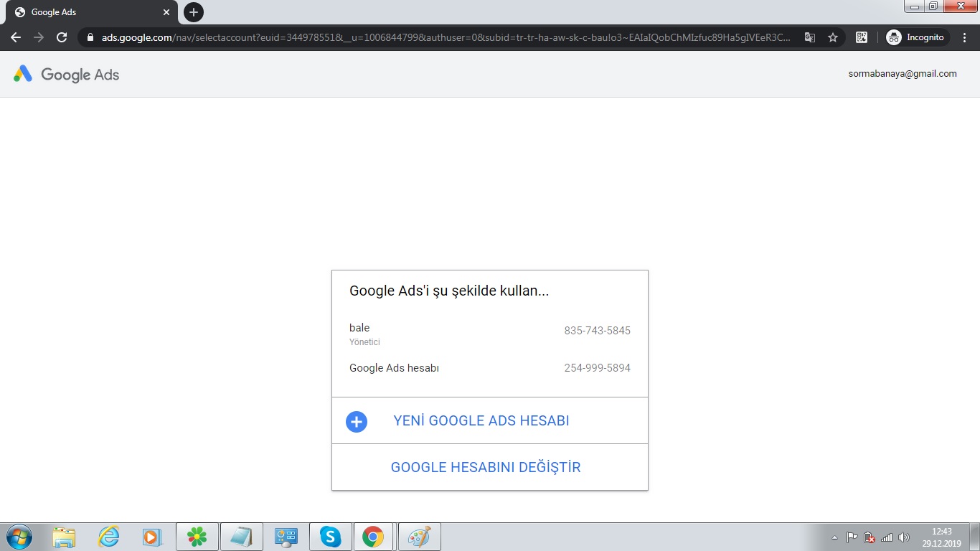This screenshot has width=980, height=551.
Task: Click the lock icon in address bar
Action: pyautogui.click(x=90, y=37)
